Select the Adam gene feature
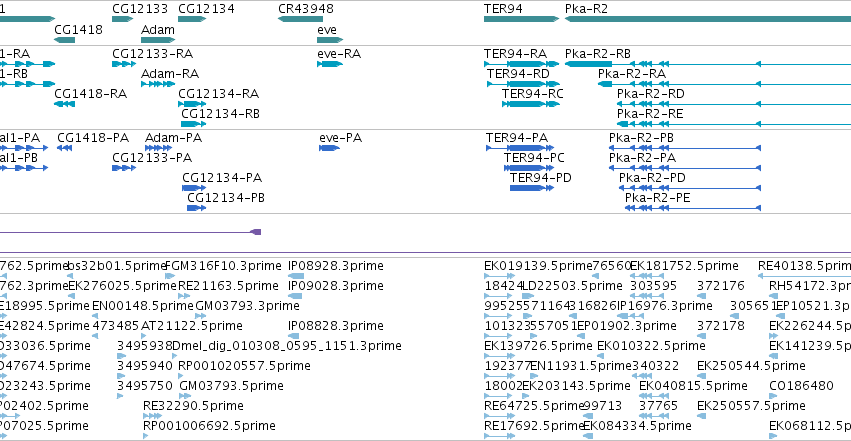The height and width of the screenshot is (441, 851). point(158,40)
